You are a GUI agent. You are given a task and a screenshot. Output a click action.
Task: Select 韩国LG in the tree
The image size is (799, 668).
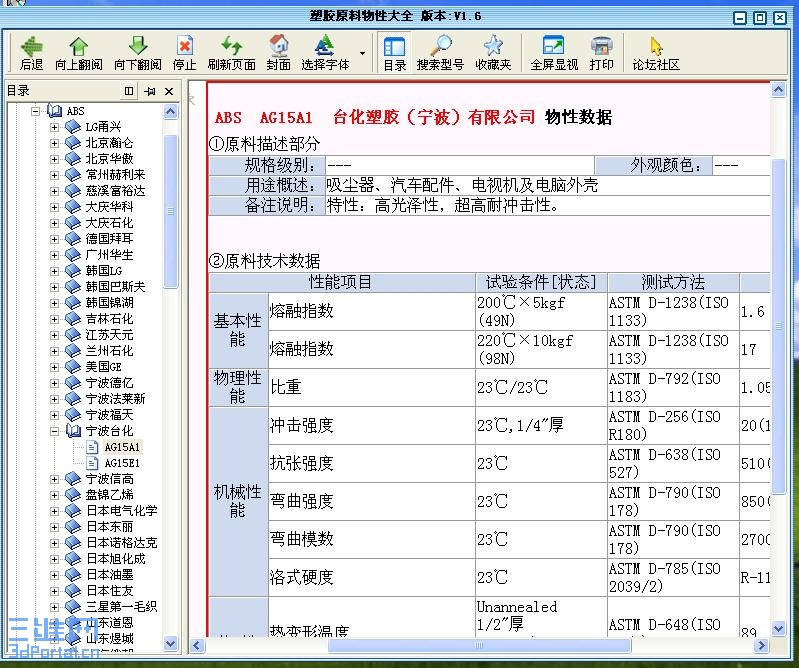103,271
